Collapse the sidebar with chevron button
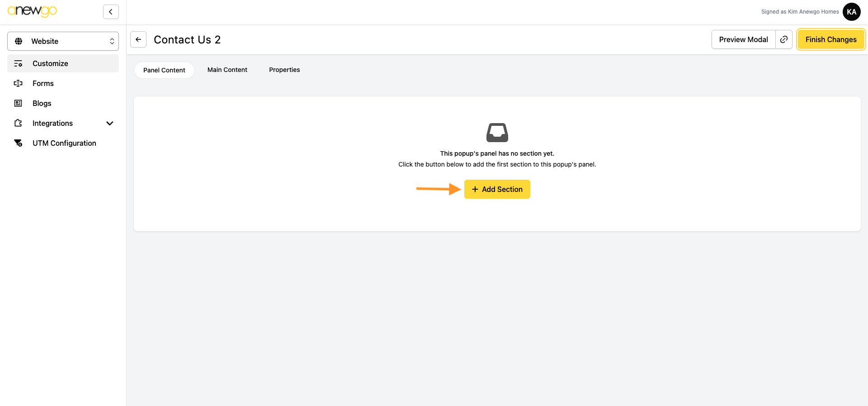 tap(111, 12)
